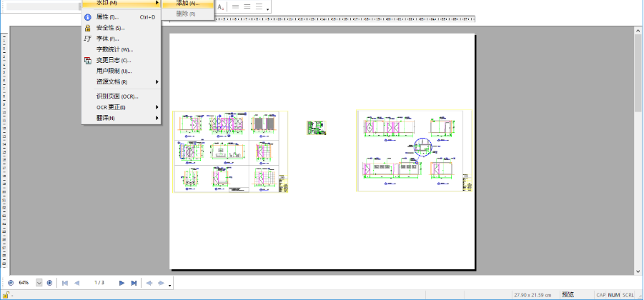Click the CAP indicator in status bar

click(x=601, y=295)
